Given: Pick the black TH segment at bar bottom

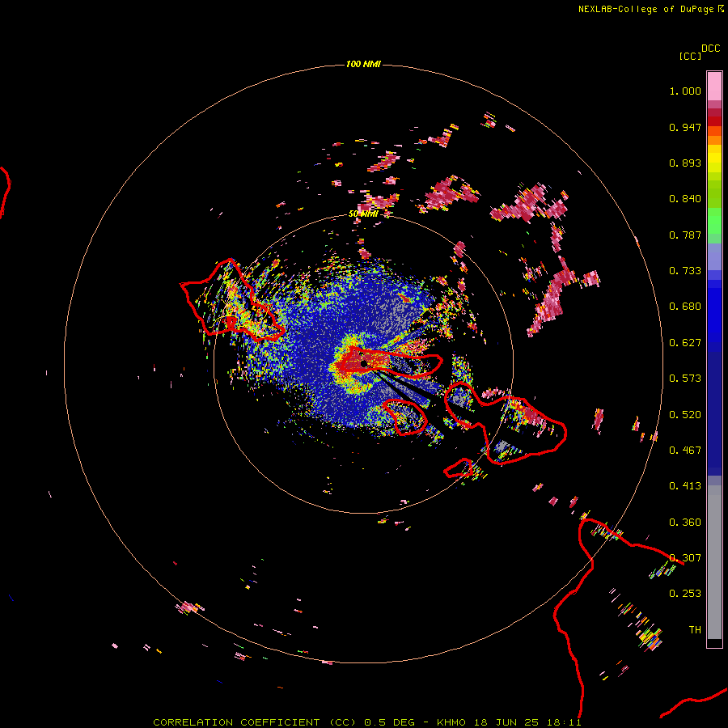Looking at the screenshot, I should [714, 643].
